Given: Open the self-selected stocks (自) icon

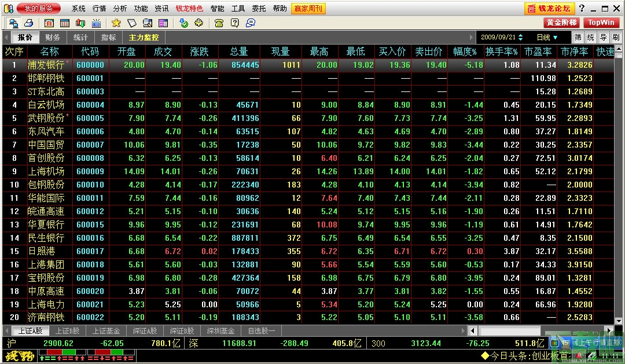Looking at the screenshot, I should 49,23.
